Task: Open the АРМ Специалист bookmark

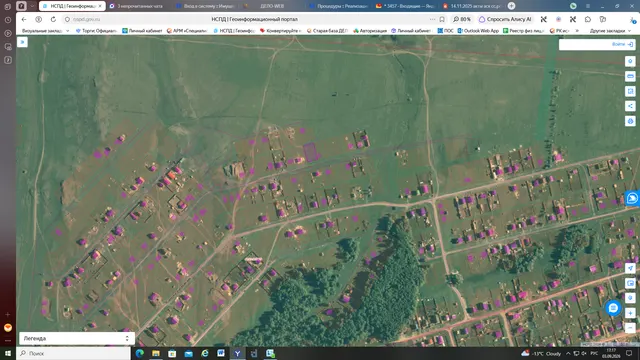Action: tap(187, 31)
